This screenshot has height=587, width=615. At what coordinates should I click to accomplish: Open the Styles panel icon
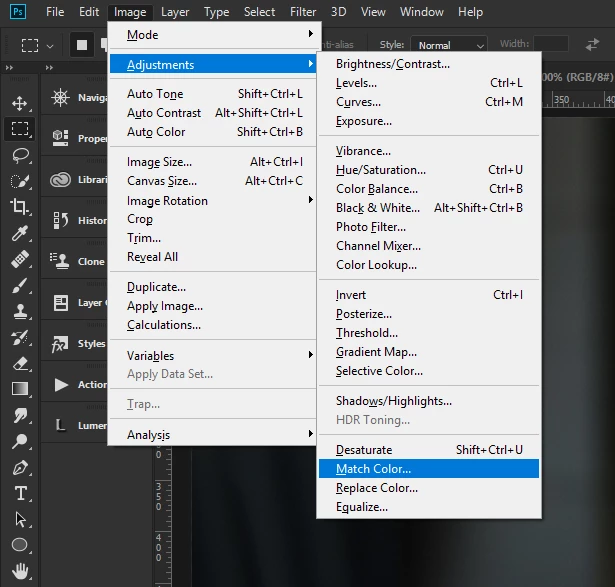point(60,344)
